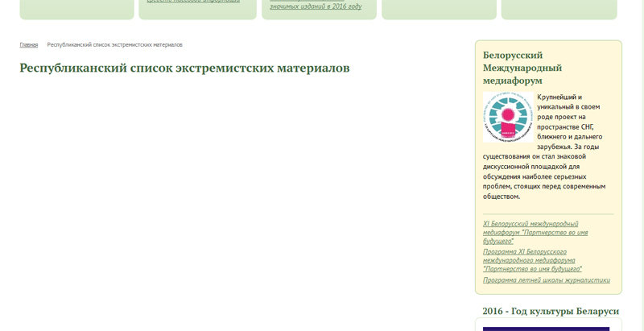Click the current-page breadcrumb text after Главная
Image resolution: width=644 pixels, height=331 pixels.
tap(114, 45)
